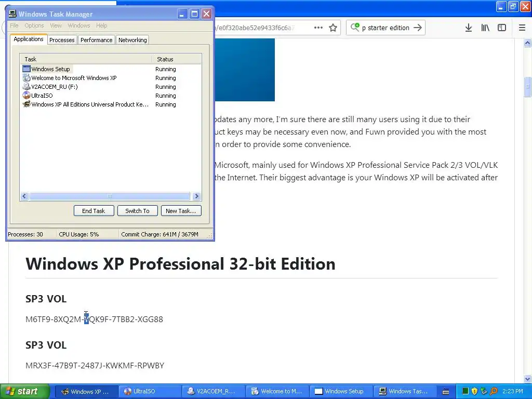The width and height of the screenshot is (532, 399).
Task: Click the search engine magnifier icon
Action: pos(355,27)
